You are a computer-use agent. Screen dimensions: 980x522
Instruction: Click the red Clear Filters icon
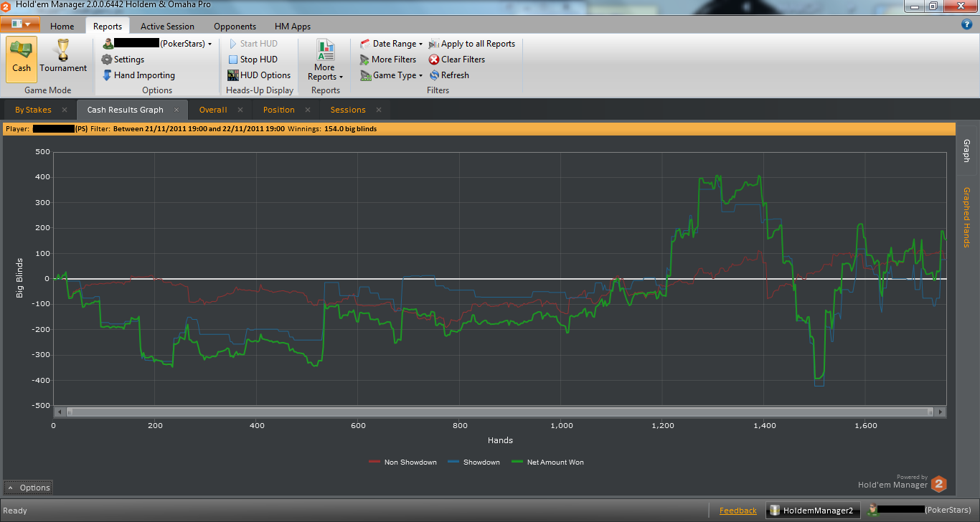click(x=434, y=60)
